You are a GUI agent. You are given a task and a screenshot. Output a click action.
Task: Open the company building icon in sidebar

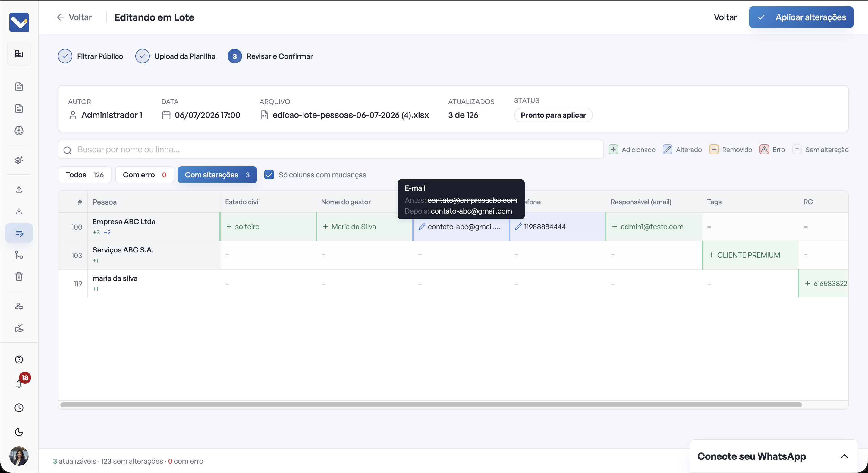coord(19,54)
